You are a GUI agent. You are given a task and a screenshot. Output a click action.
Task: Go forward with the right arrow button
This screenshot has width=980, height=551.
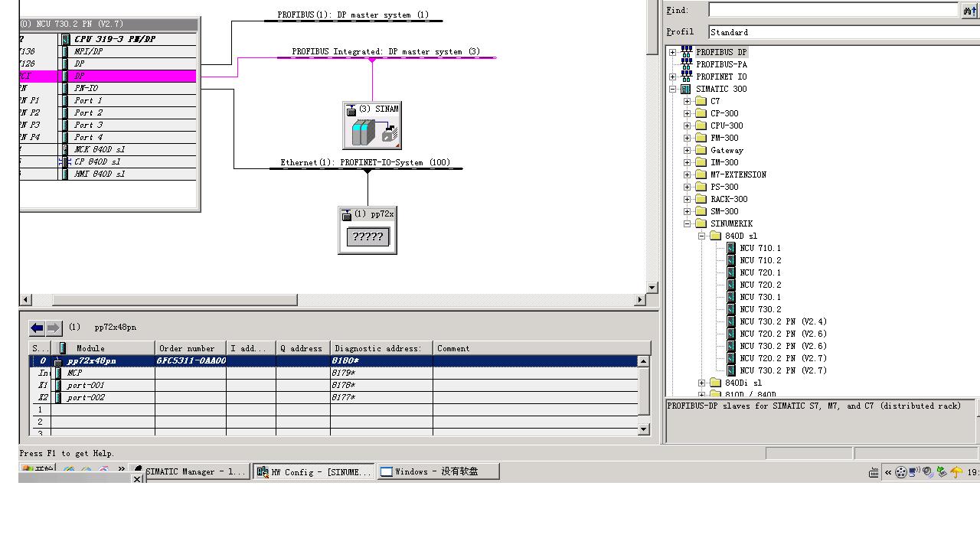(54, 328)
